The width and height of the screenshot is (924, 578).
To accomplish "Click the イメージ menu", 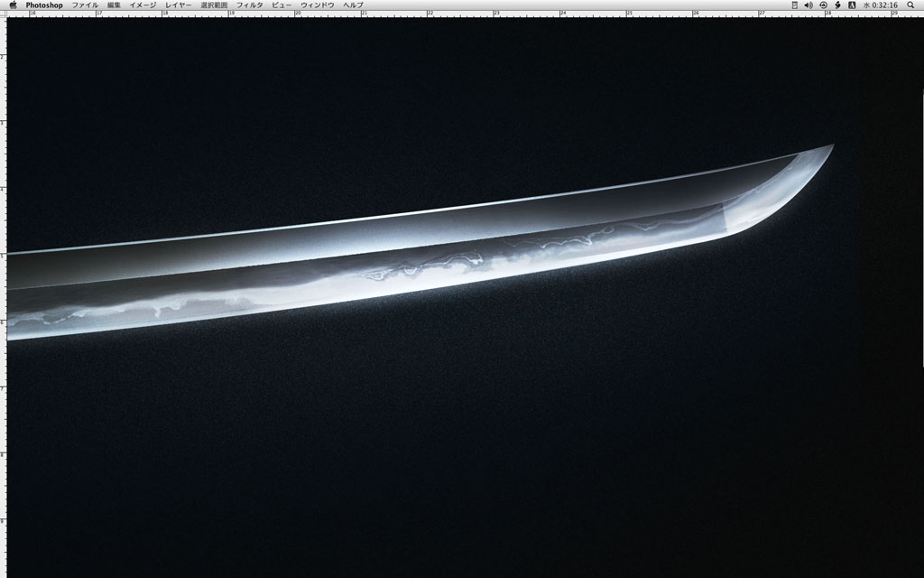I will (x=143, y=5).
